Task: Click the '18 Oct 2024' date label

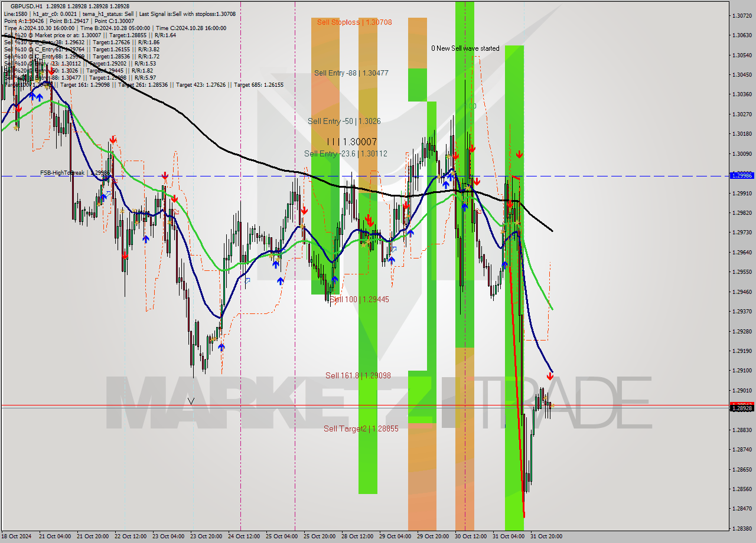Action: pos(18,537)
